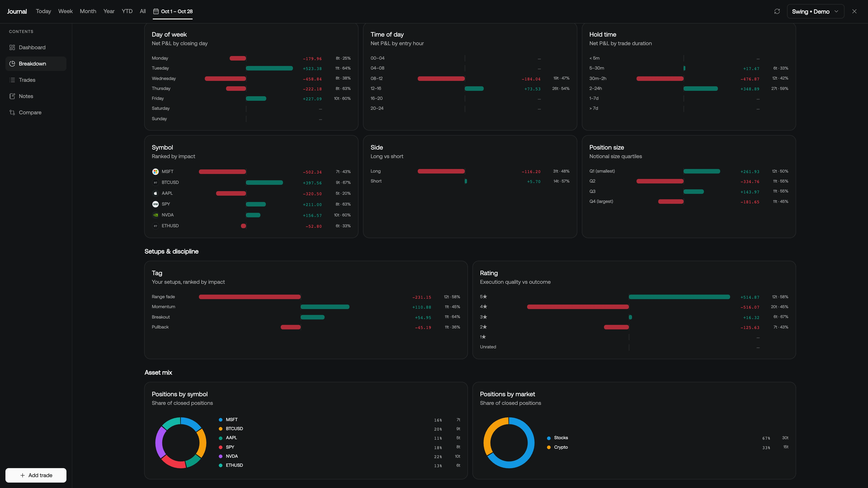Click the 30m–2h hold time label

click(x=598, y=78)
